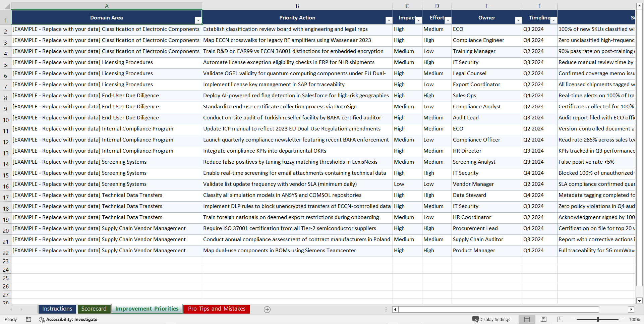Open the Impact column filter dropdown
644x324 pixels.
(x=418, y=20)
